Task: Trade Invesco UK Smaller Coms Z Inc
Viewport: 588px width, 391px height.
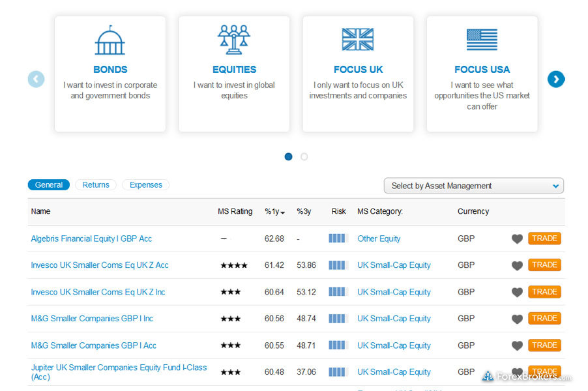Action: click(544, 292)
